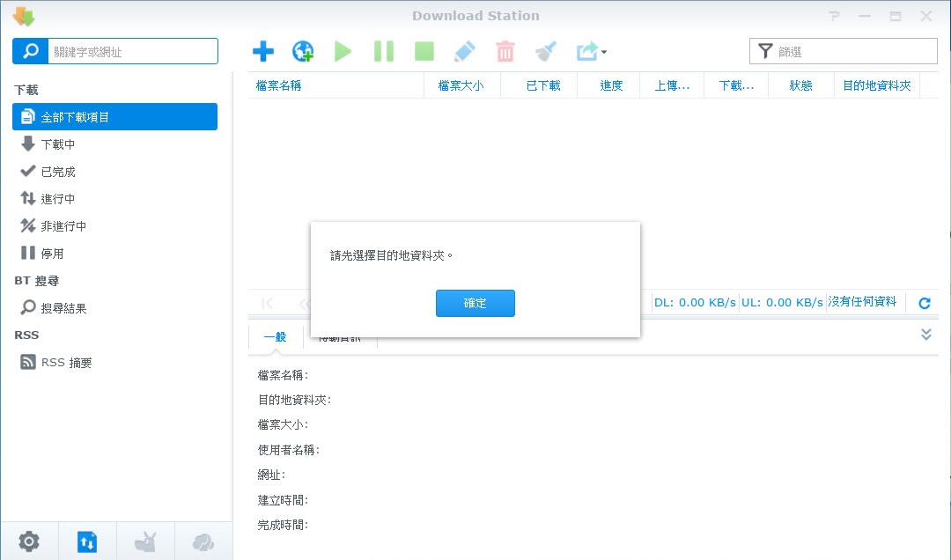Click the 目的地資料夾: detail label

(x=294, y=400)
